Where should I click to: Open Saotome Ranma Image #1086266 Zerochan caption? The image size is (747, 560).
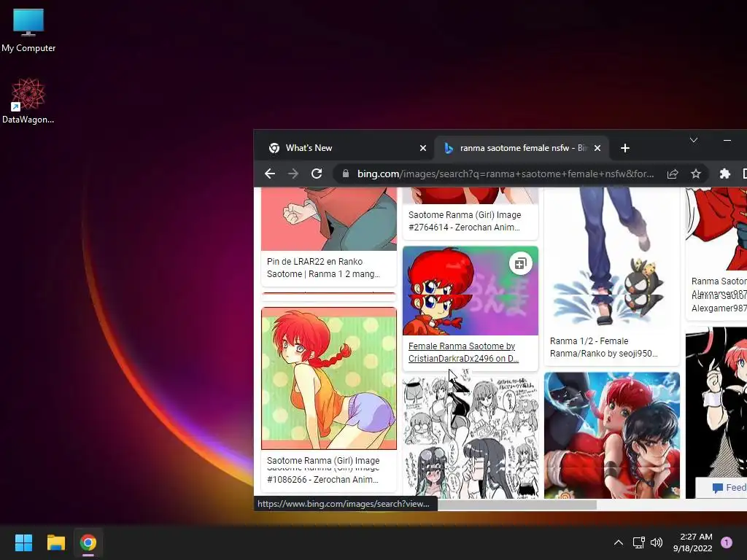pyautogui.click(x=323, y=470)
